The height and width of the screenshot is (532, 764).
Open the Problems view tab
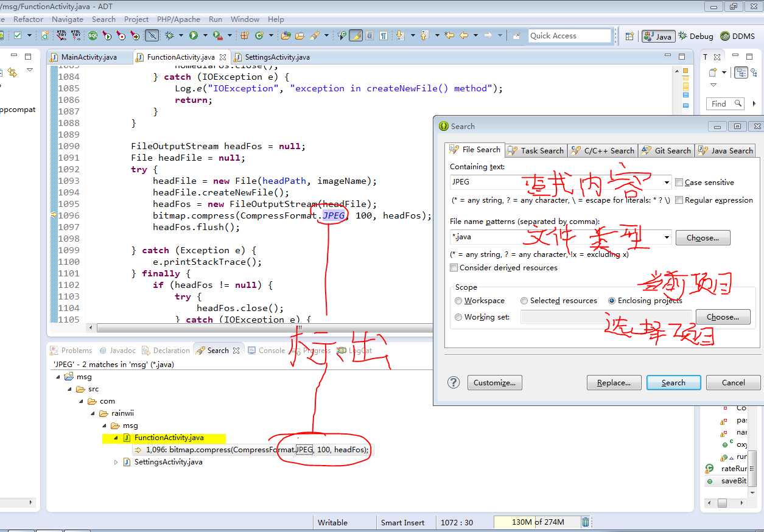point(71,350)
